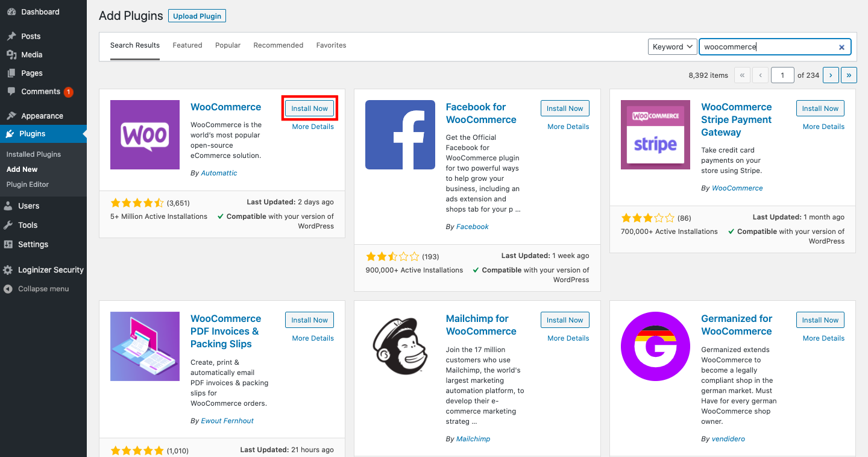Click the WooCommerce plugin title
This screenshot has width=868, height=457.
(226, 107)
